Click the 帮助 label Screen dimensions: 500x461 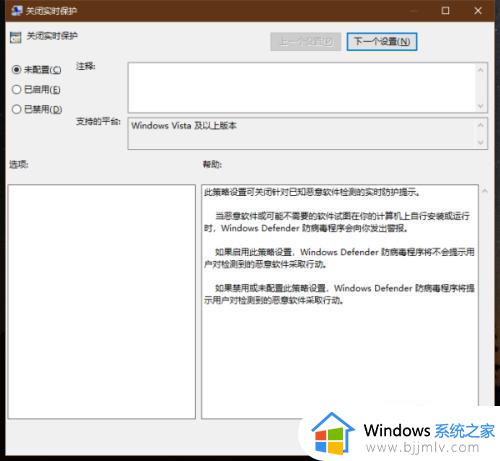click(212, 164)
